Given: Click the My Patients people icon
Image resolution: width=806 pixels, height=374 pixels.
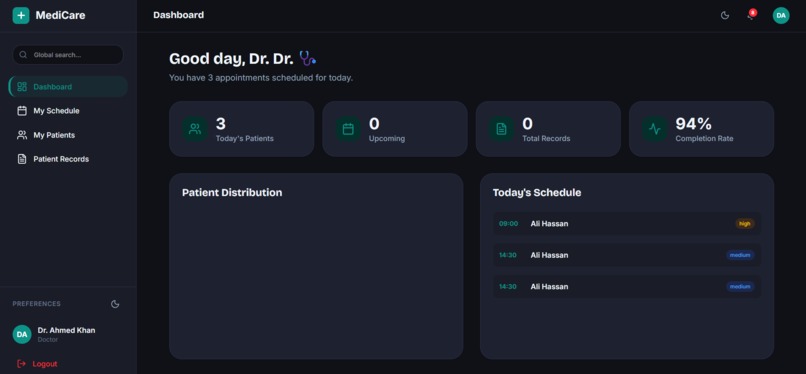Looking at the screenshot, I should point(22,135).
